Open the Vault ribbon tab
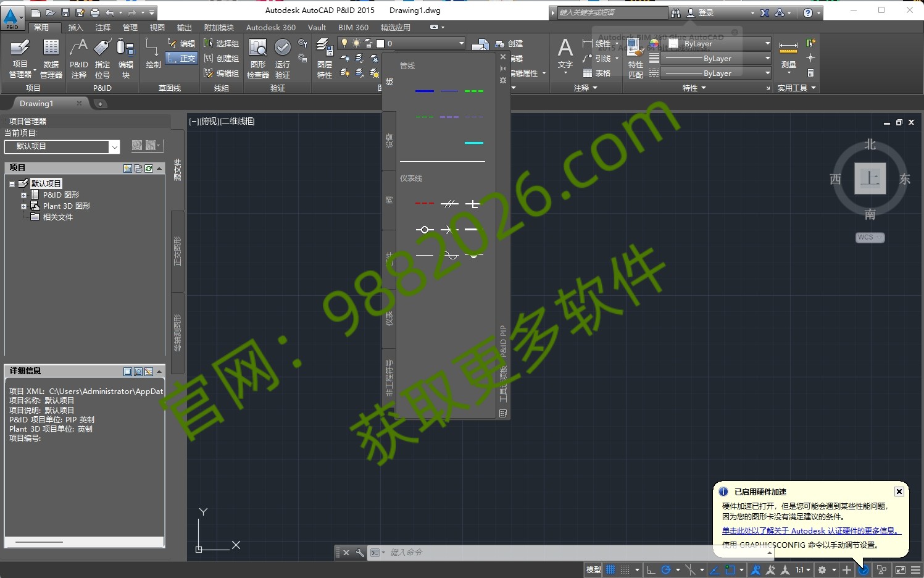Screen dimensions: 924x578 tap(317, 27)
